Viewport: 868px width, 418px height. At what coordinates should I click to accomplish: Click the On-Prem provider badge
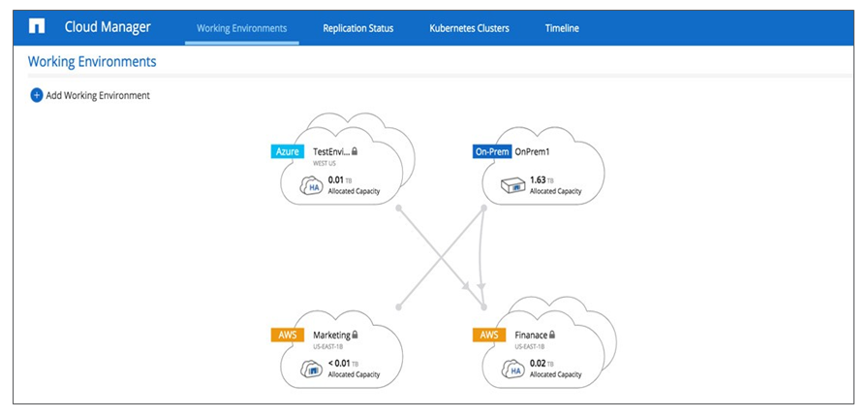[492, 151]
